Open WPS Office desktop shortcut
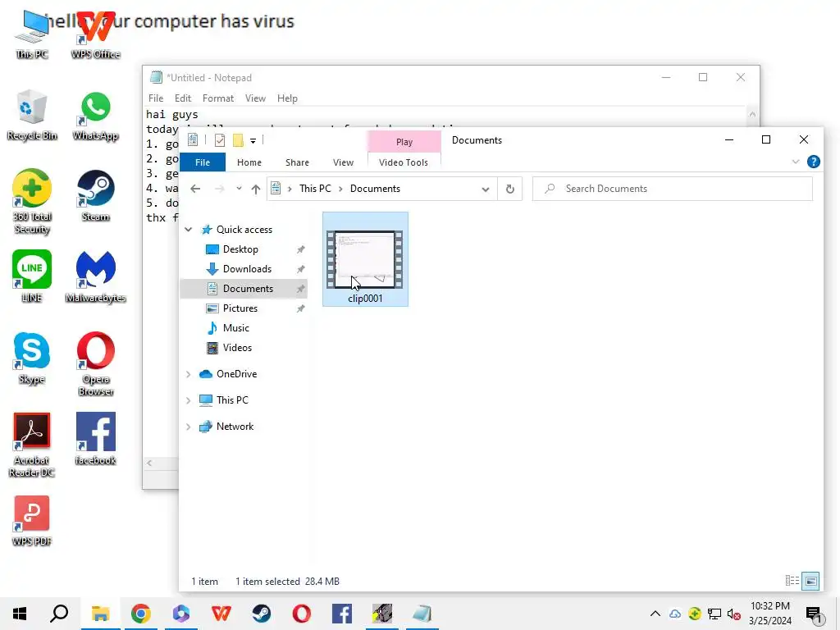The width and height of the screenshot is (840, 630). pyautogui.click(x=96, y=34)
